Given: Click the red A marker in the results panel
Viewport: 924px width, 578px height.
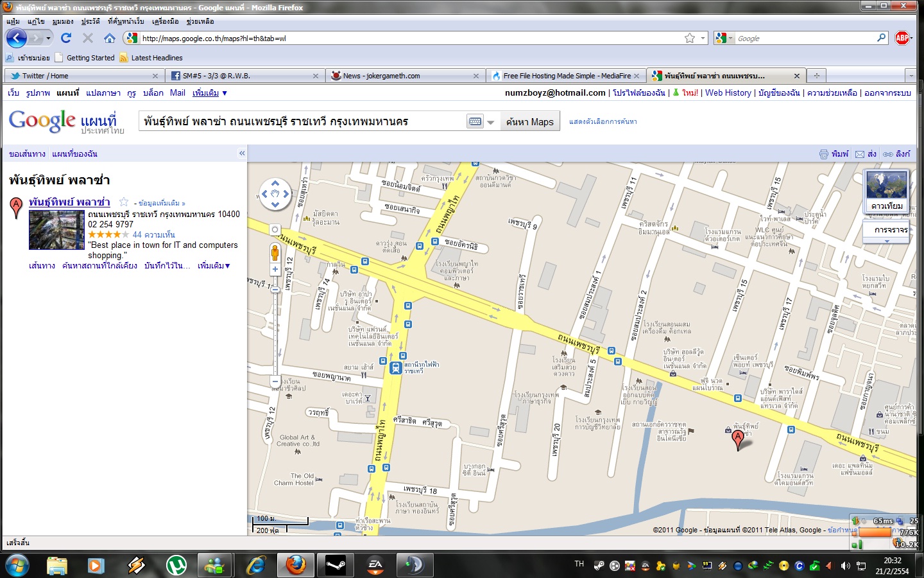Looking at the screenshot, I should click(17, 207).
